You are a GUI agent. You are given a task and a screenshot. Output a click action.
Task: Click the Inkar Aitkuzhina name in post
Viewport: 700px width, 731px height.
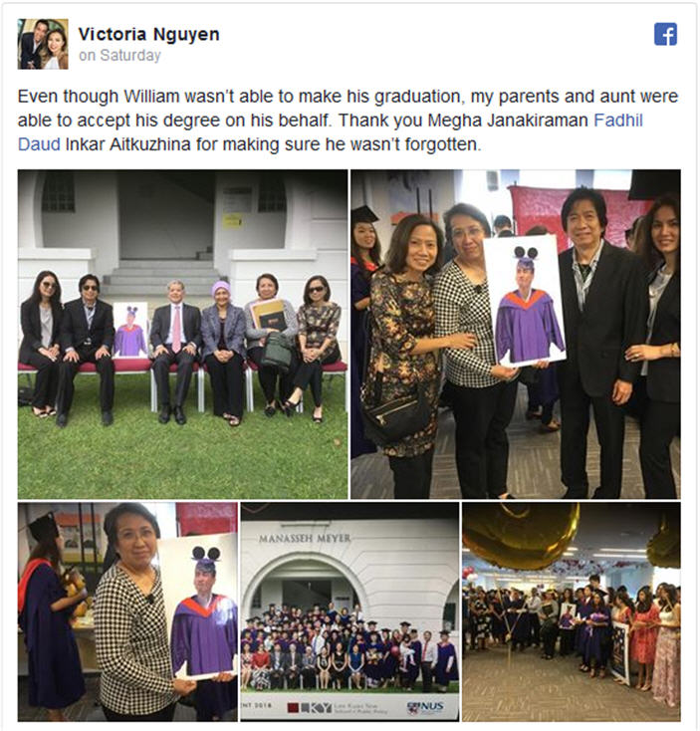coord(128,144)
